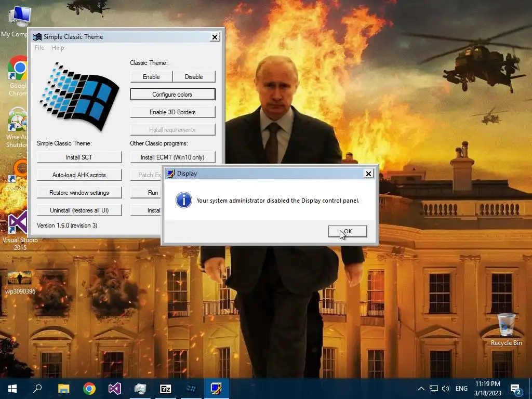Open File Explorer from the taskbar
The image size is (532, 399).
point(63,389)
